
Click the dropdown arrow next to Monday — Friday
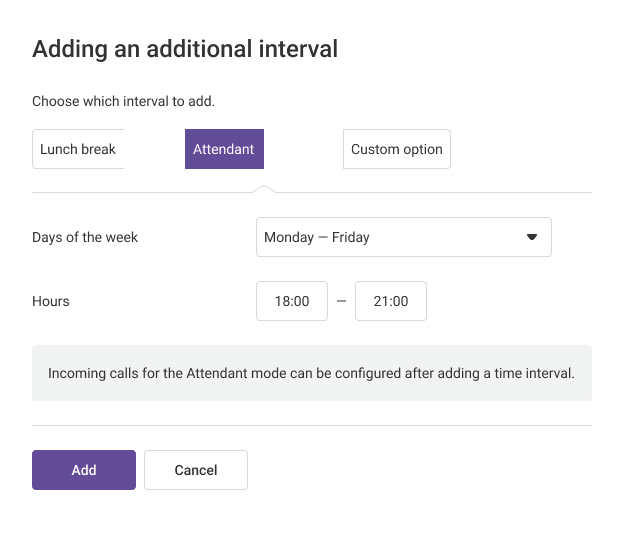coord(532,237)
